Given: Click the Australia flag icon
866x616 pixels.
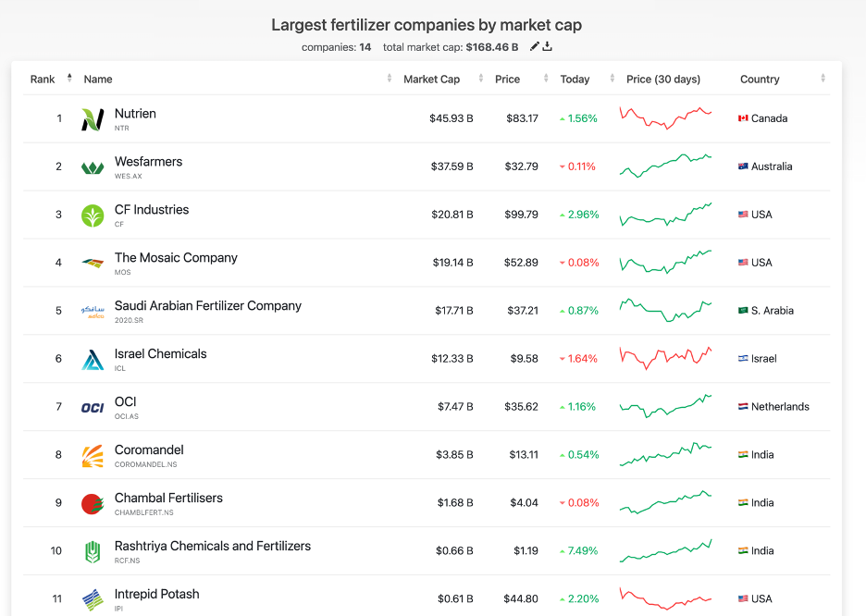Looking at the screenshot, I should (743, 166).
